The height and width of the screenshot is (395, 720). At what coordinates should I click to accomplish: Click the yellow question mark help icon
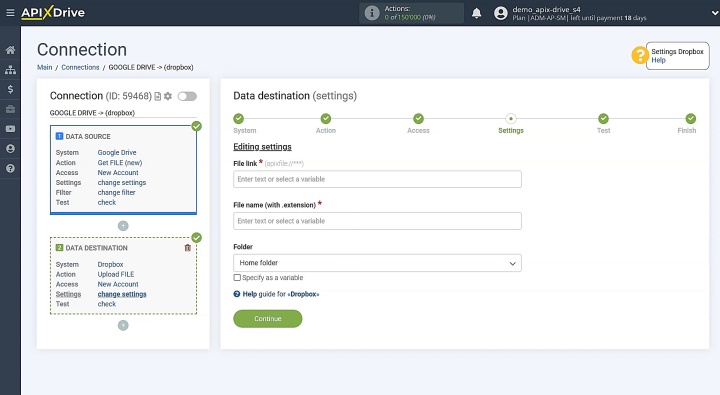point(640,55)
